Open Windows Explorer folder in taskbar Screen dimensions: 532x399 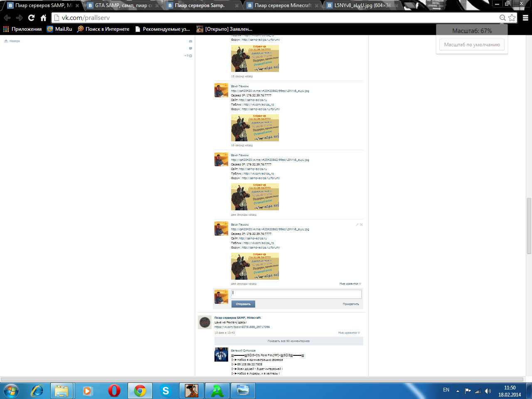pyautogui.click(x=62, y=391)
